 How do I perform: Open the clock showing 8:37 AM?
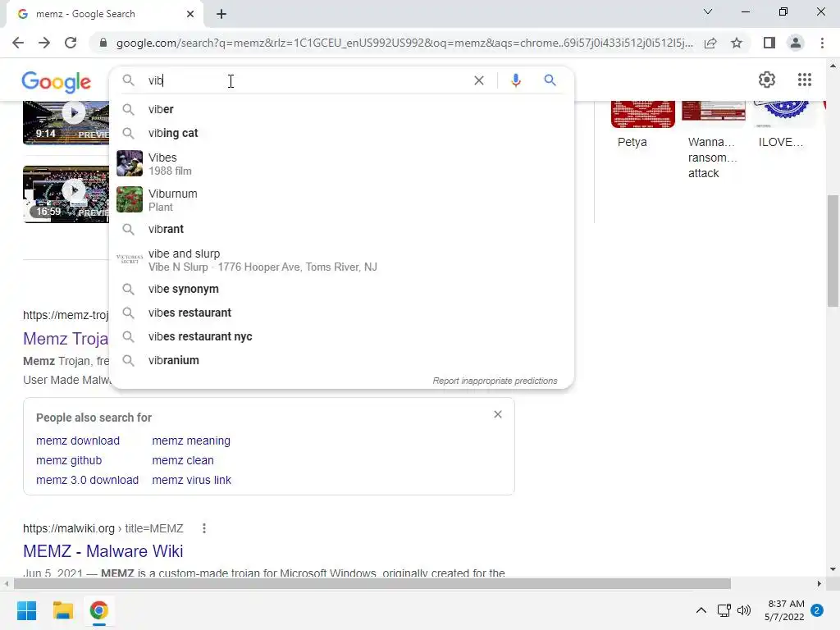pos(784,610)
